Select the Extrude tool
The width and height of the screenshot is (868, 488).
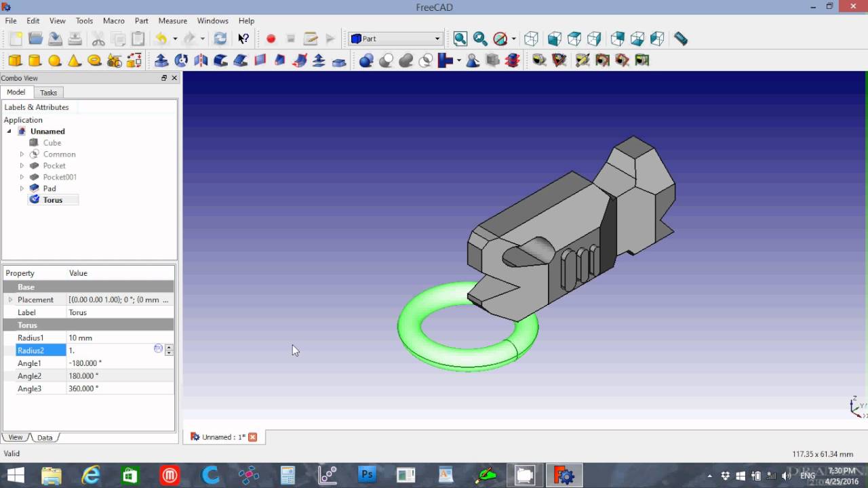pos(161,60)
